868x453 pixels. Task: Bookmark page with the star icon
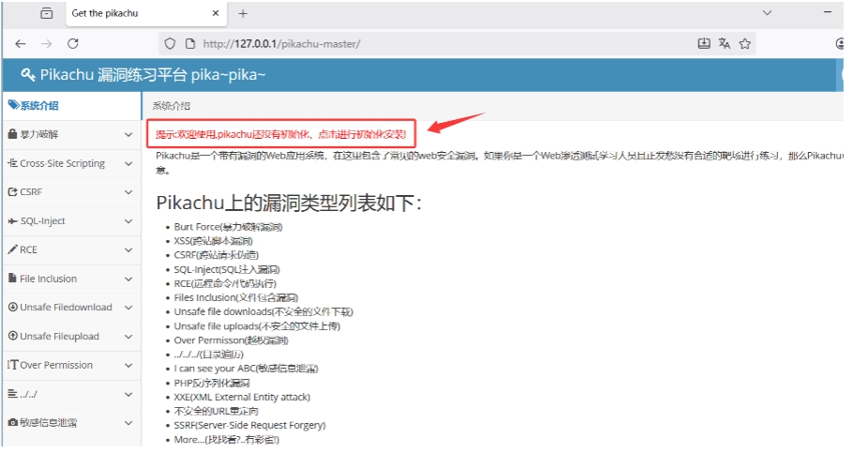click(x=745, y=43)
